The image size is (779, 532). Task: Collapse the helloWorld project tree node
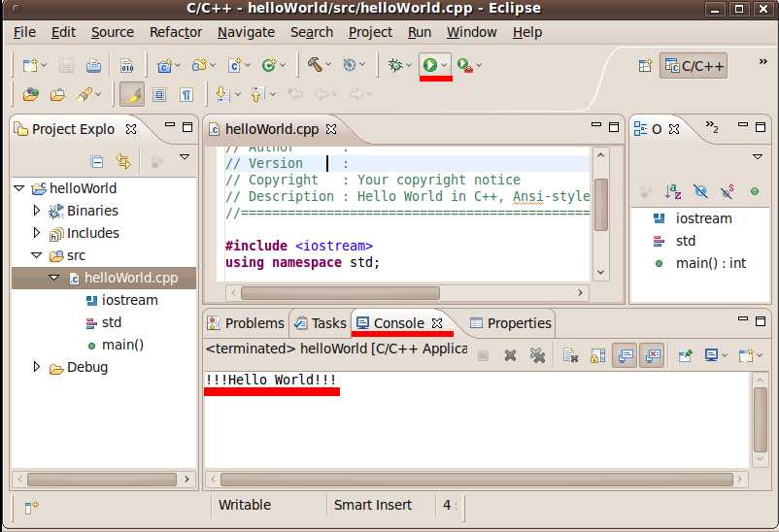19,188
